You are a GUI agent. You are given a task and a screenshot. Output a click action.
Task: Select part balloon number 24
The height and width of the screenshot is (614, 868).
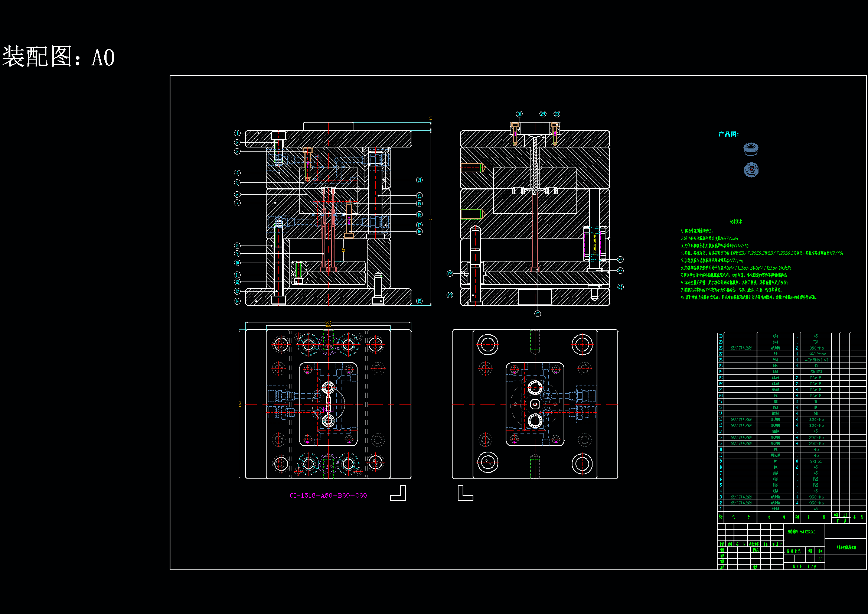tap(538, 314)
